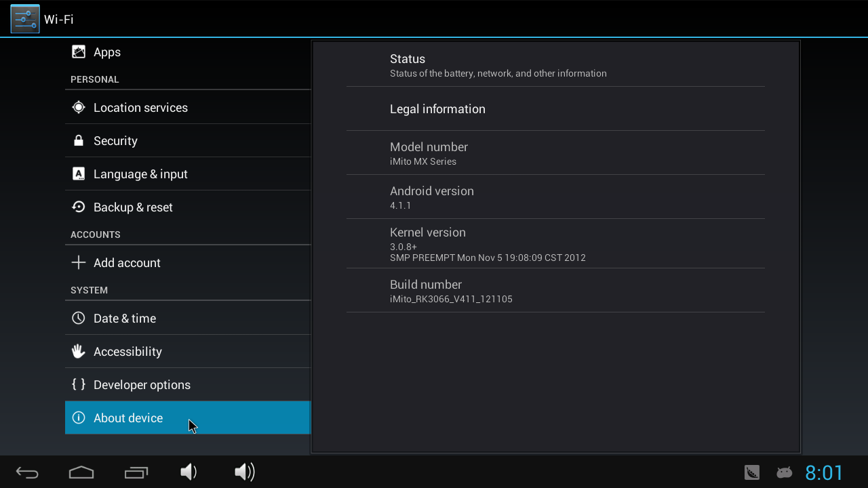
Task: Open the clock showing 8:01
Action: click(824, 472)
